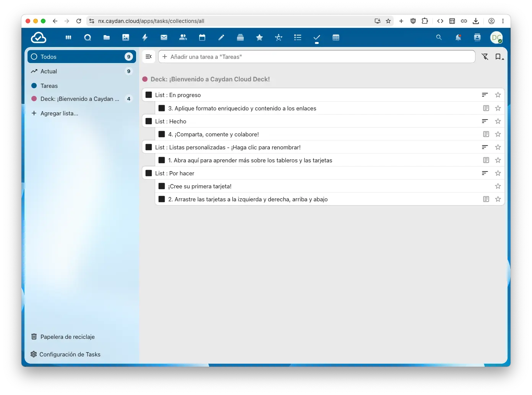Open the browser extensions puzzle icon
Screen dimensions: 532x395
point(425,21)
